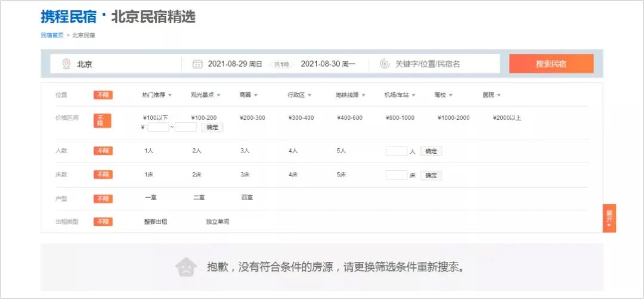Choose price range ¥300-400
This screenshot has height=299, width=644.
301,118
